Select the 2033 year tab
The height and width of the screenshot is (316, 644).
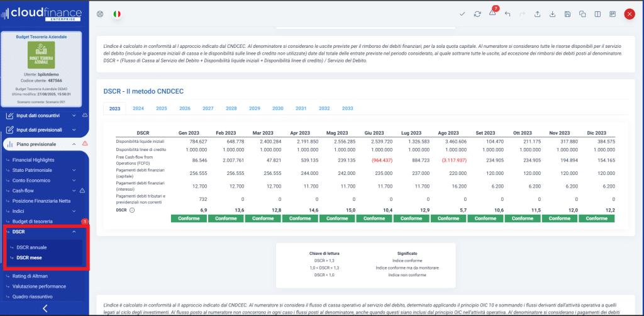coord(347,108)
